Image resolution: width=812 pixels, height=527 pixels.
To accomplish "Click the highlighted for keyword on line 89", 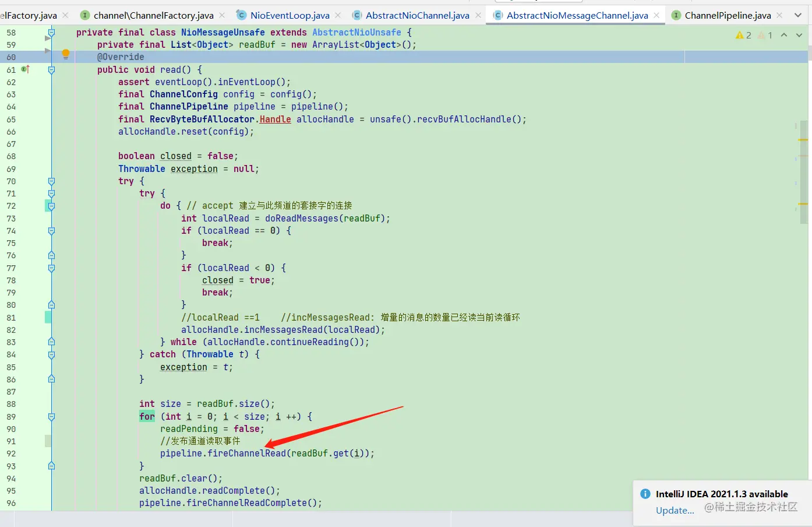I will tap(147, 416).
